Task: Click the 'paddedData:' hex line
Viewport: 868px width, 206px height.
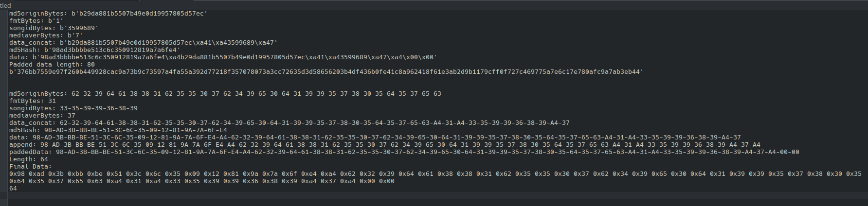Action: (x=404, y=152)
